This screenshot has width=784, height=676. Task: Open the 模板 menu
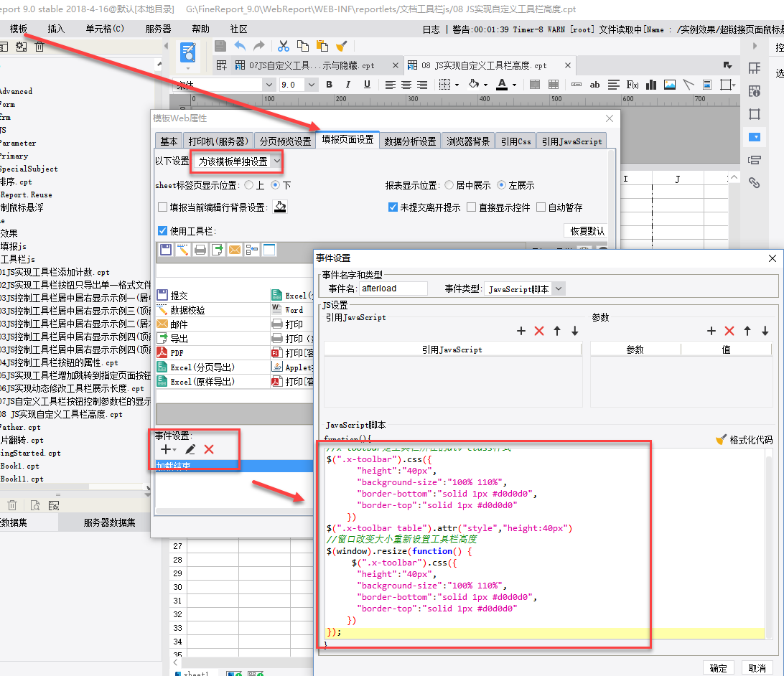coord(19,29)
